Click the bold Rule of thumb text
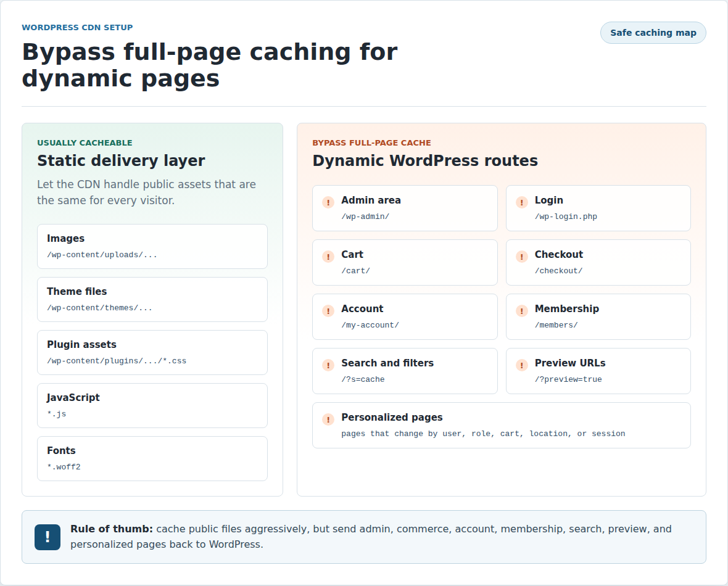 pos(112,529)
